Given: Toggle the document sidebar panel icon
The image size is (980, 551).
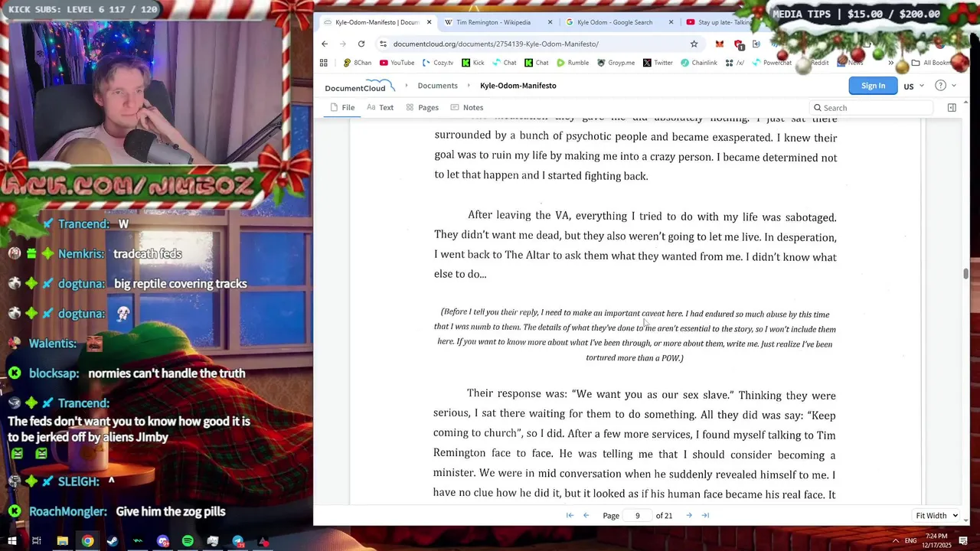Looking at the screenshot, I should click(x=952, y=108).
